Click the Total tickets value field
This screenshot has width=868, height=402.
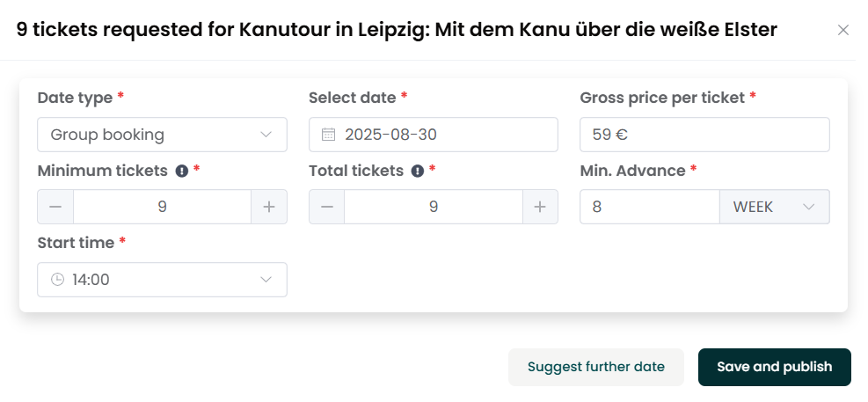click(x=434, y=207)
